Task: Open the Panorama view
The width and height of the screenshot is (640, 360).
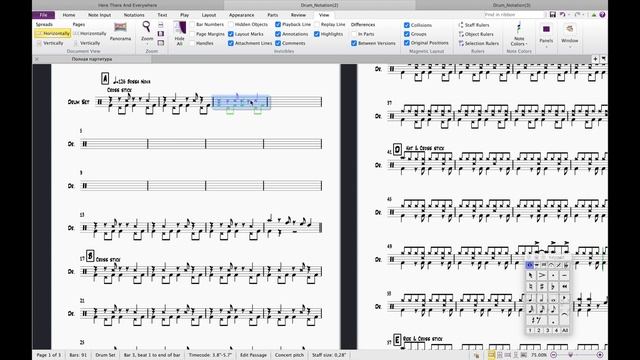Action: click(120, 32)
